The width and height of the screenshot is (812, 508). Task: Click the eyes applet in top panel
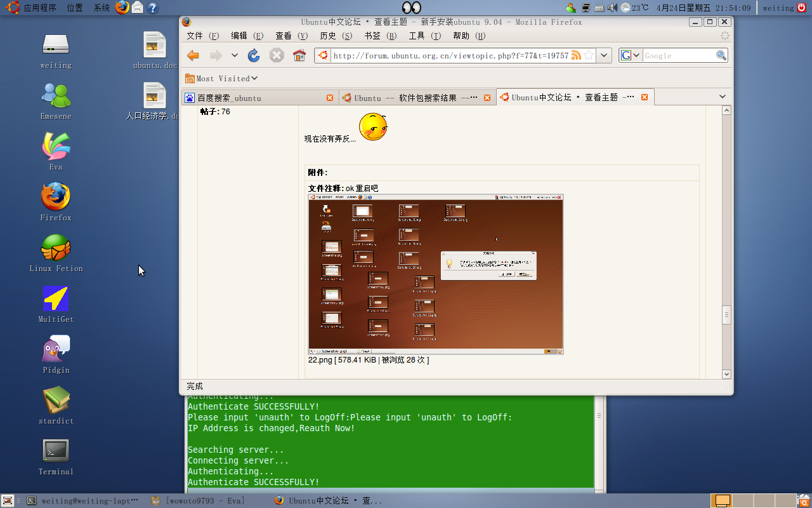(412, 8)
